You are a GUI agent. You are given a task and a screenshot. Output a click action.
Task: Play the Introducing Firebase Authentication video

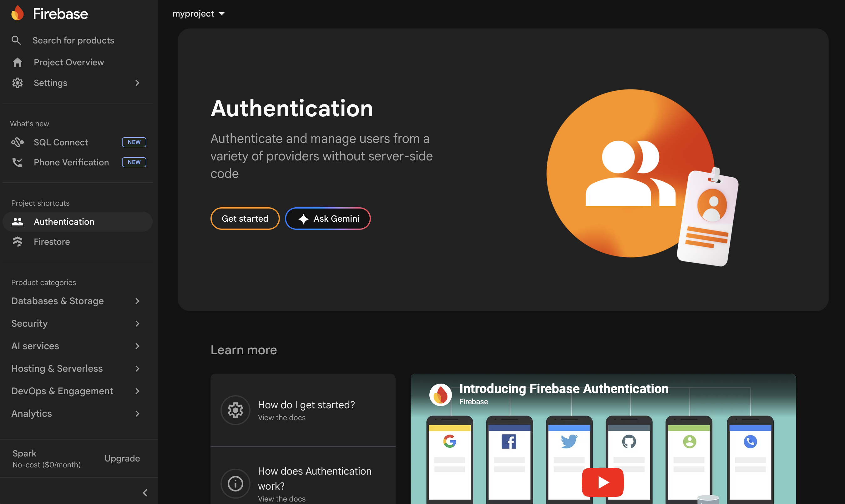(603, 482)
